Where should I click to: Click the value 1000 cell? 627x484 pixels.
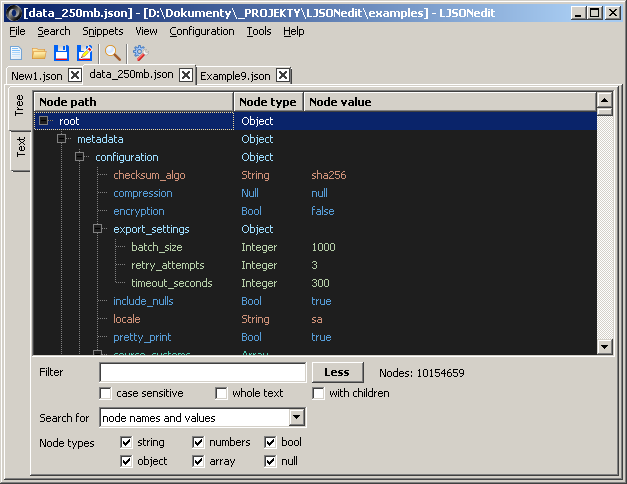[323, 247]
